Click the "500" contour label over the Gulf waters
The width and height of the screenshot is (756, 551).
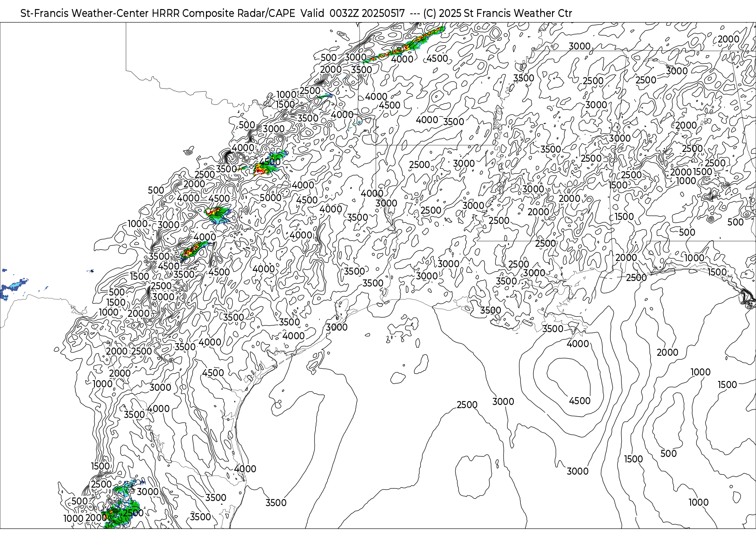(x=669, y=453)
